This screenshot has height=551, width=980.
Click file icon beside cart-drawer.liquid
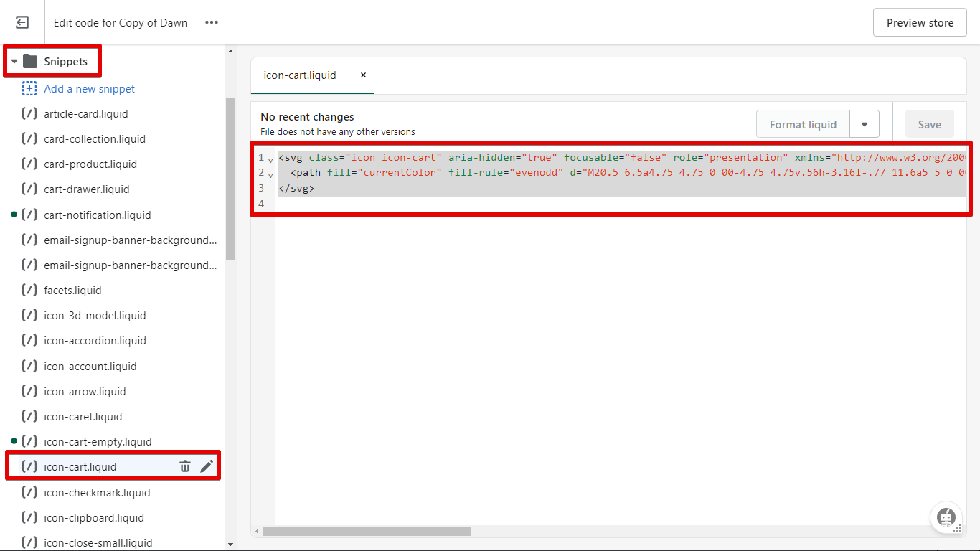point(29,189)
